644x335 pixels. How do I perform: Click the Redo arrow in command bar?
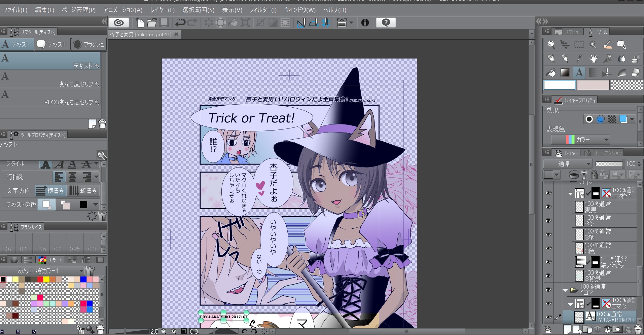192,23
